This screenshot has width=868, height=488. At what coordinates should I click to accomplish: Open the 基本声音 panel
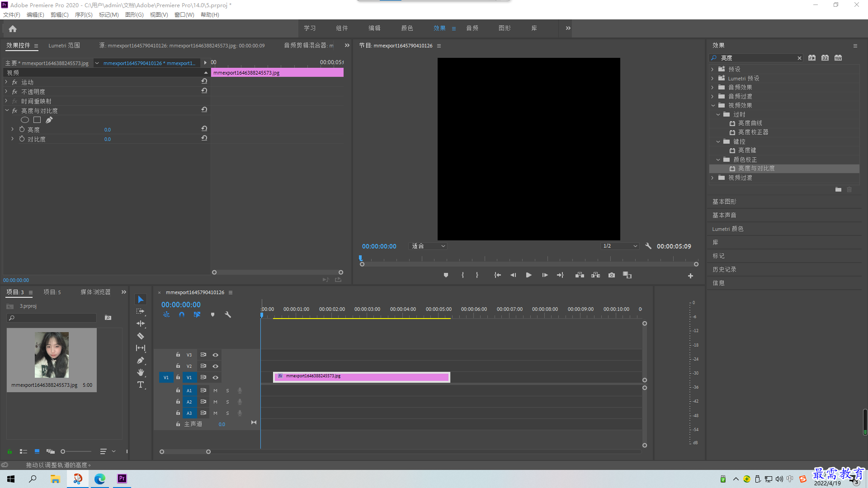[x=724, y=215]
